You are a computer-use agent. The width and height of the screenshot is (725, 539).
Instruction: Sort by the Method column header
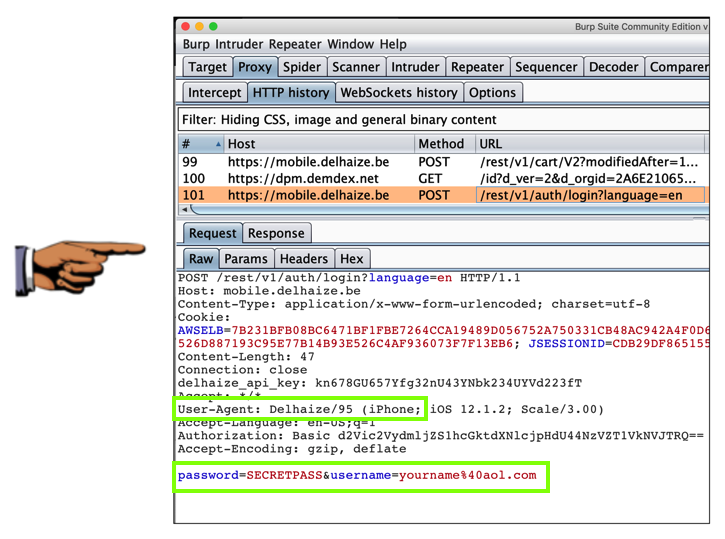pos(445,144)
